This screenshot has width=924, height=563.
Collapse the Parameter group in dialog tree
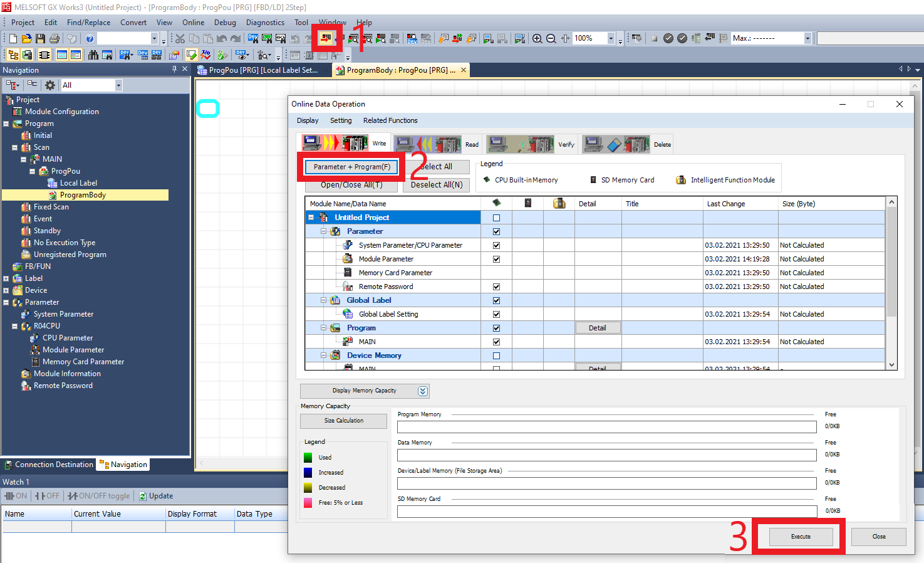coord(324,231)
